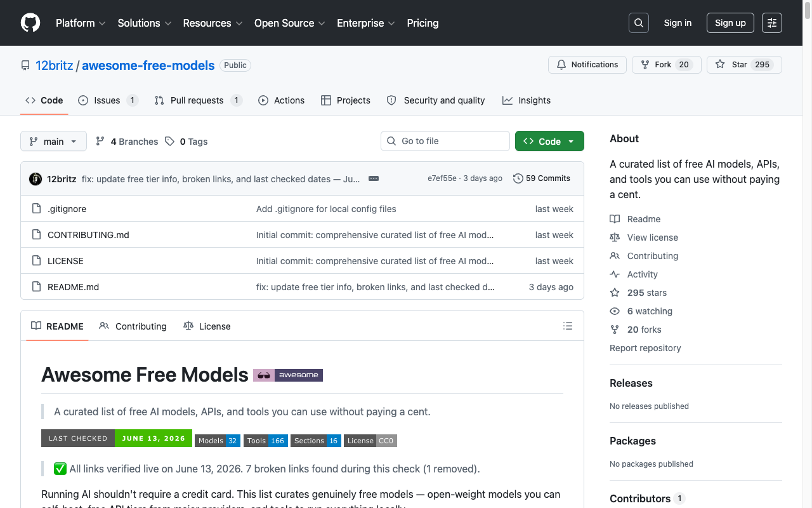Expand the green Code dropdown button
The width and height of the screenshot is (812, 508).
click(549, 141)
